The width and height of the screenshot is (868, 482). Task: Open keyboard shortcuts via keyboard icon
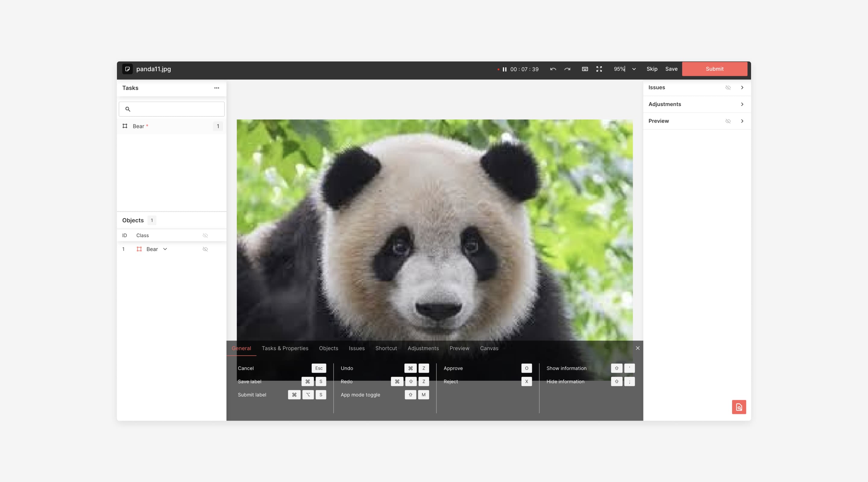585,69
